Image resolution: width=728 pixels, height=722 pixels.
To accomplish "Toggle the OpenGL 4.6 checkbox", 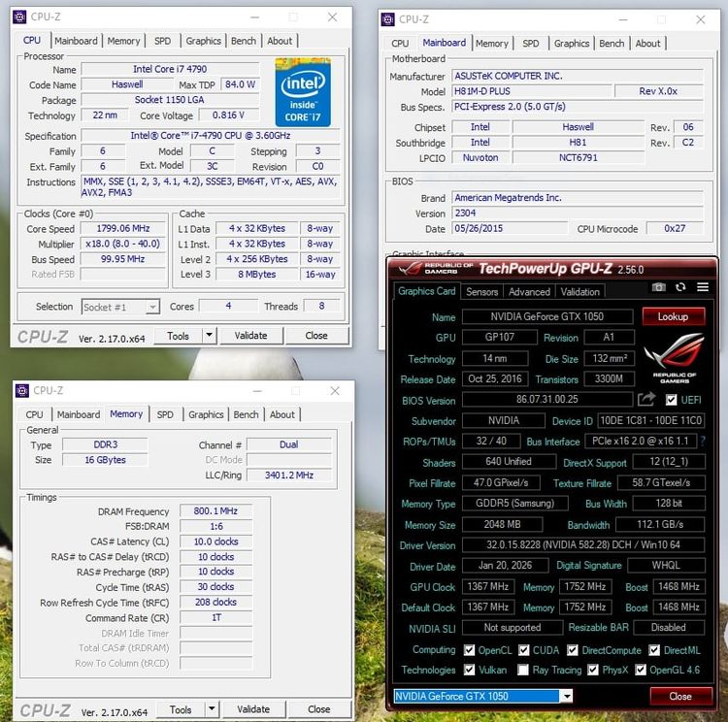I will tap(641, 670).
